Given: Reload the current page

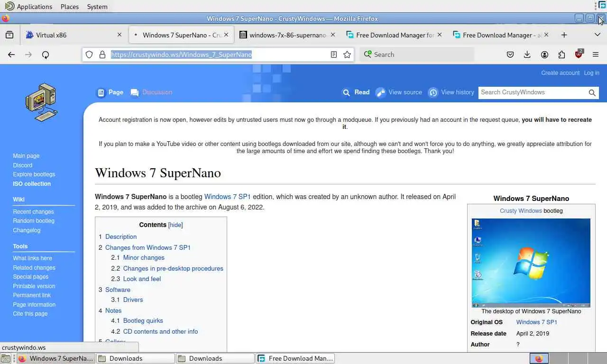Looking at the screenshot, I should click(46, 55).
